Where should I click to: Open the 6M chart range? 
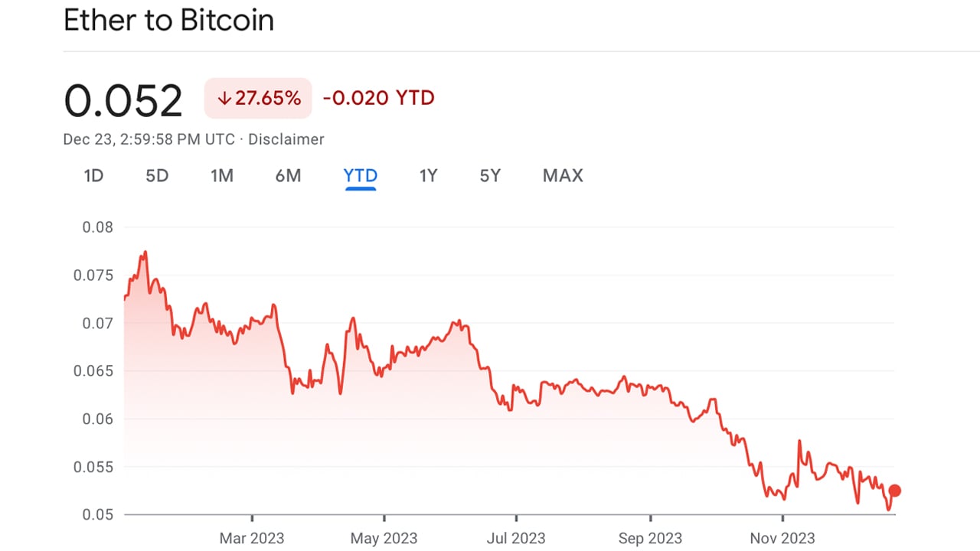coord(288,176)
